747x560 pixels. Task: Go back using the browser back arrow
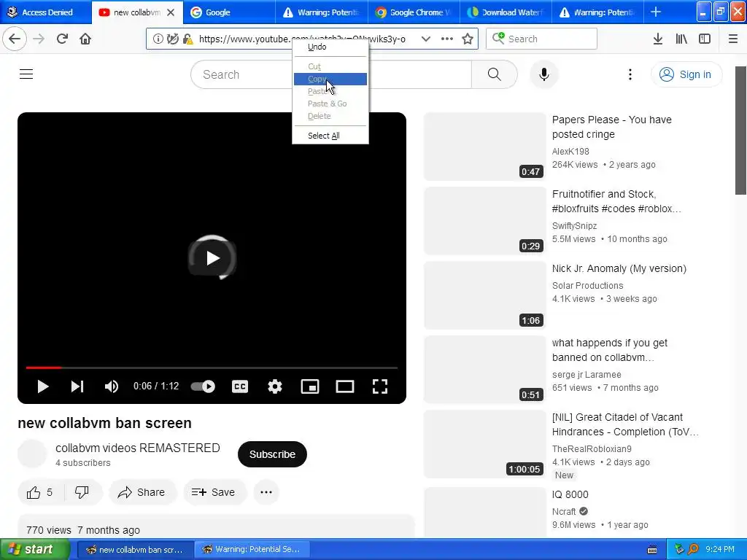[15, 39]
